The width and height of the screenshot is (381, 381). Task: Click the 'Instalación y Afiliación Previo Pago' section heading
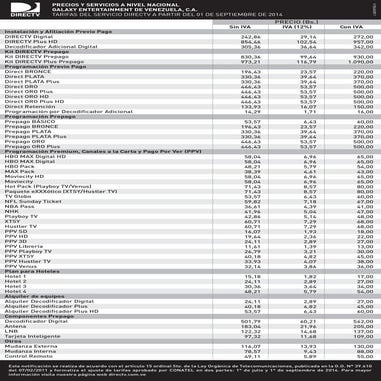[58, 32]
